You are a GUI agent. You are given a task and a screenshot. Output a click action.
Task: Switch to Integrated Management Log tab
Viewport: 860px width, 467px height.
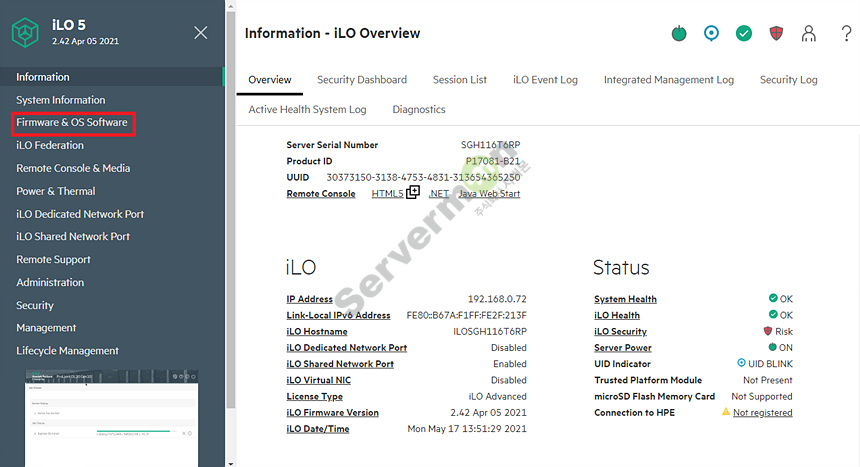(669, 80)
